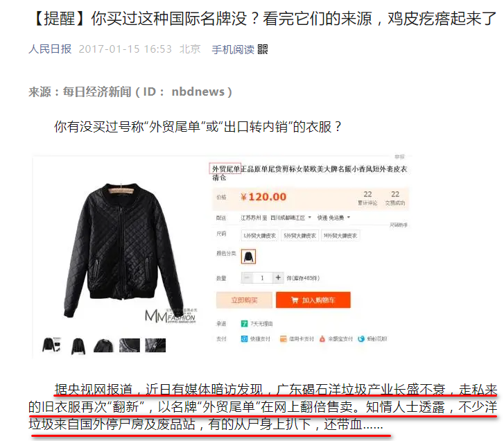Select the first jacket thumbnail image
504x441 pixels.
point(51,345)
